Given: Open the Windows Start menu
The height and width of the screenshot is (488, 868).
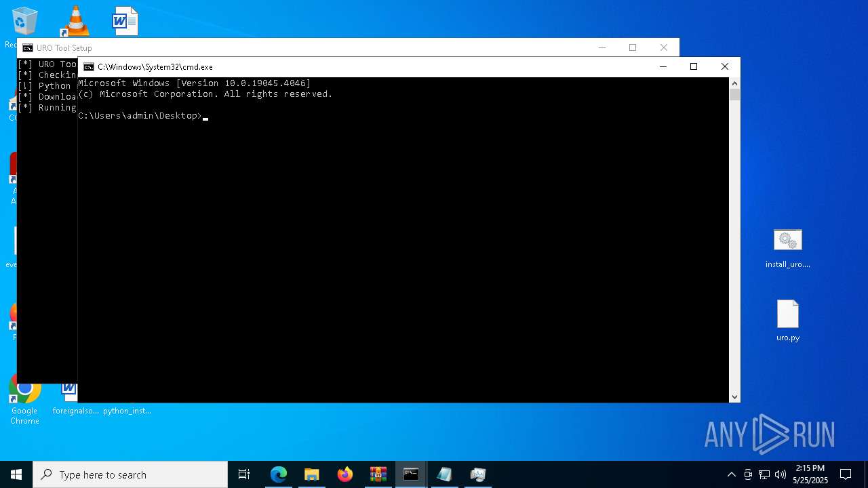Looking at the screenshot, I should [16, 474].
